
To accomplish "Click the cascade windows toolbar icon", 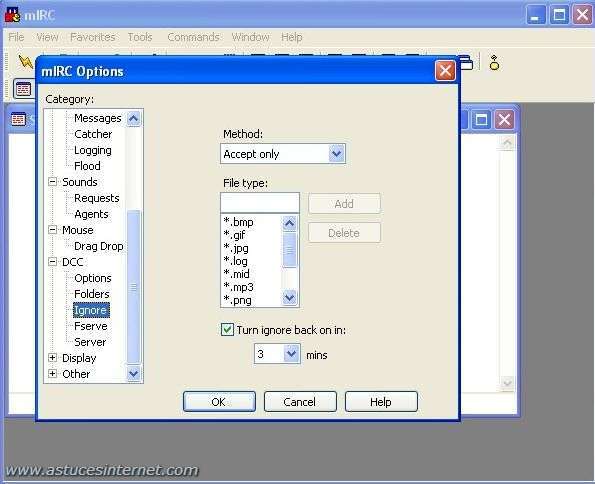I will point(466,63).
